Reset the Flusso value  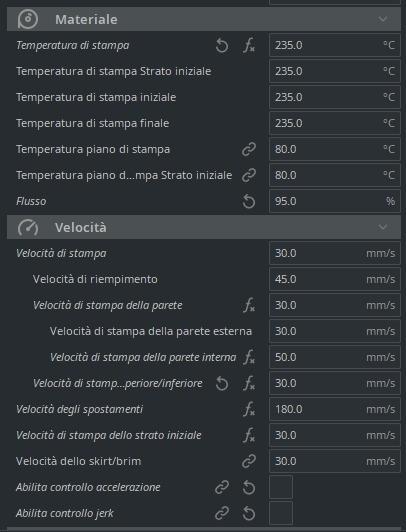[249, 202]
